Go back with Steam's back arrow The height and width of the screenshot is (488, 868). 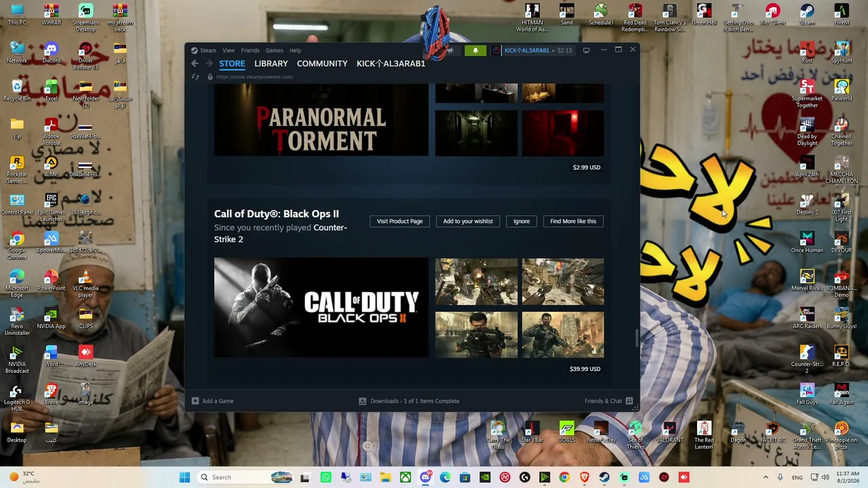coord(195,64)
